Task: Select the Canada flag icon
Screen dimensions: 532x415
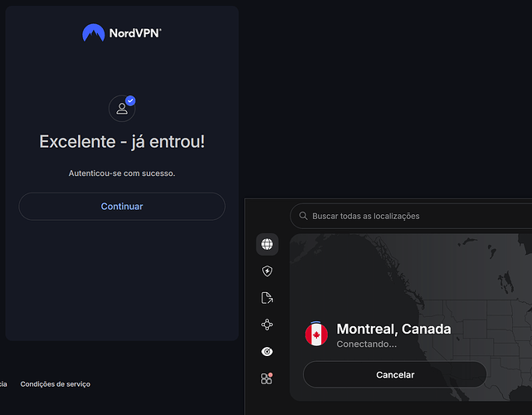Action: (316, 334)
